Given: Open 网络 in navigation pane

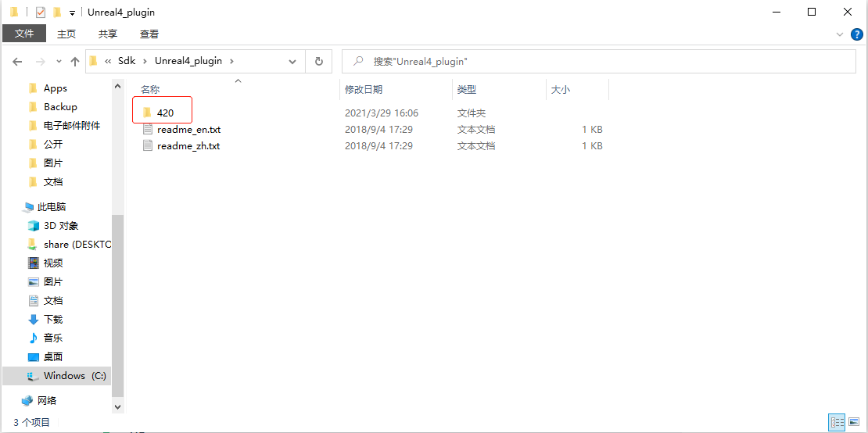Looking at the screenshot, I should pyautogui.click(x=47, y=400).
